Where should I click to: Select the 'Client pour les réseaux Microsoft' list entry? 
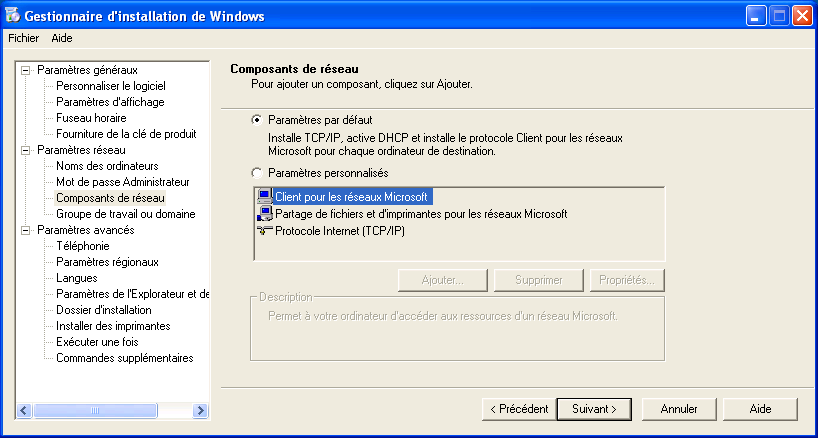point(353,197)
